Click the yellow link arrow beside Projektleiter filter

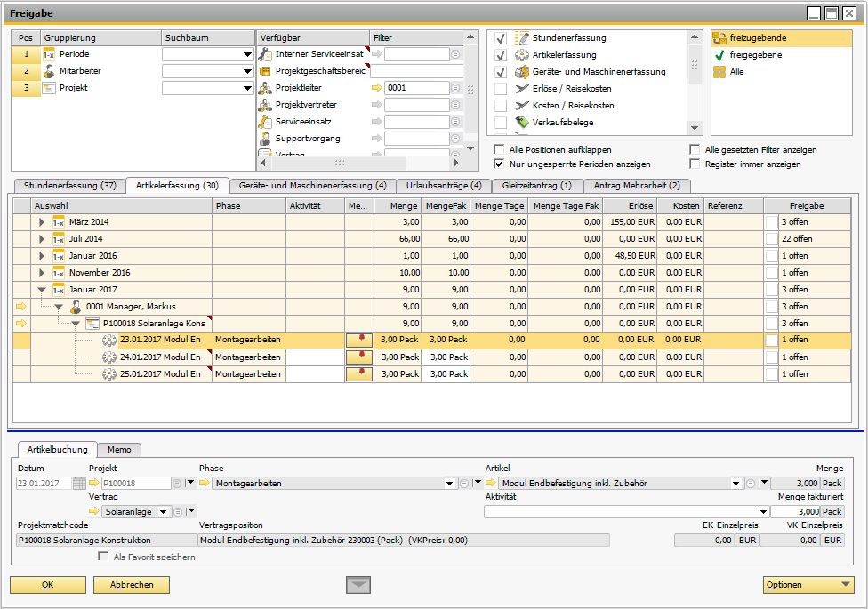[376, 88]
